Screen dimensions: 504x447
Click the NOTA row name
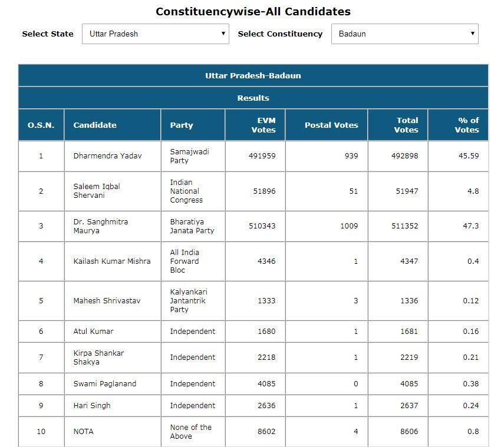pos(83,432)
